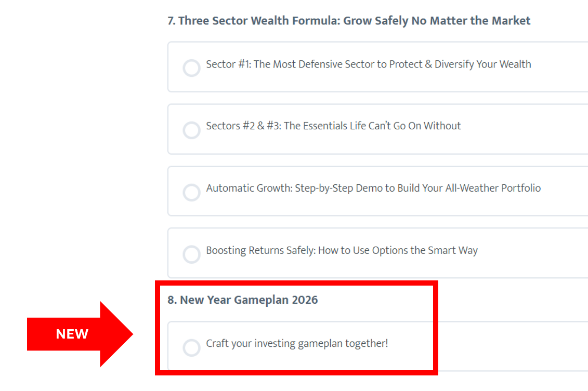Tick the Boosting Returns Safely lesson circle

pyautogui.click(x=191, y=254)
